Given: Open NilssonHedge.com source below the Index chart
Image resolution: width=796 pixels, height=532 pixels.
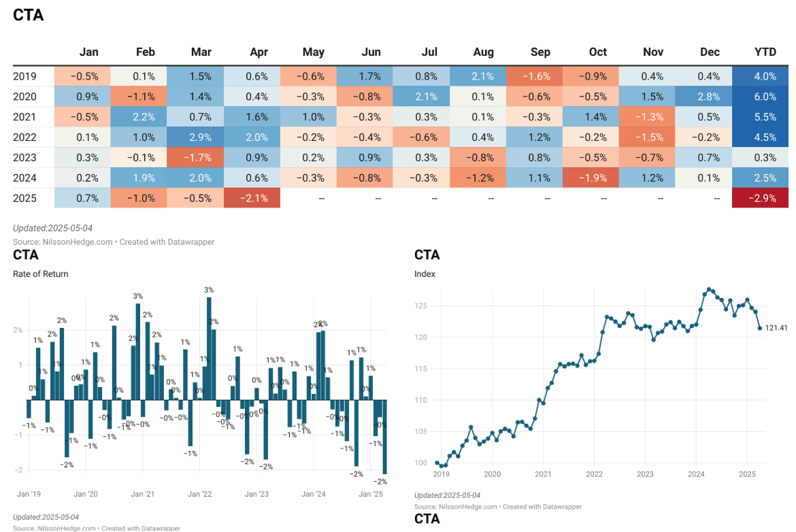Looking at the screenshot, I should pyautogui.click(x=476, y=506).
